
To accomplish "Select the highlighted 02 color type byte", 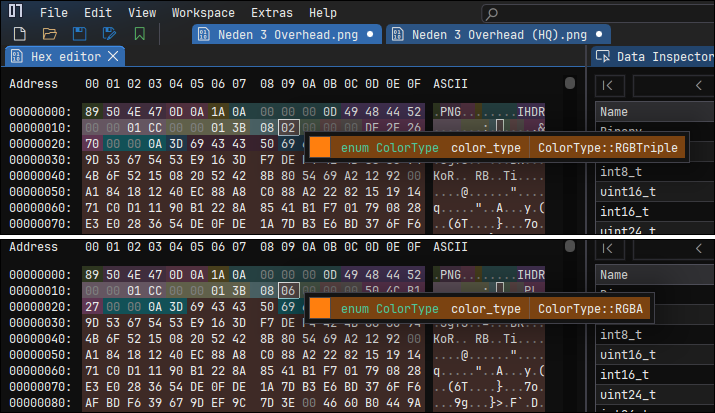I will coord(288,128).
